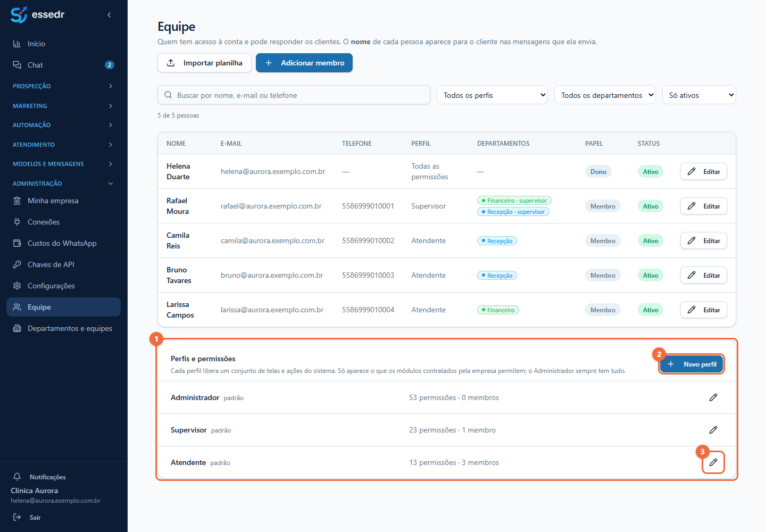The height and width of the screenshot is (532, 766).
Task: Expand the Atendimento menu group
Action: tap(64, 145)
